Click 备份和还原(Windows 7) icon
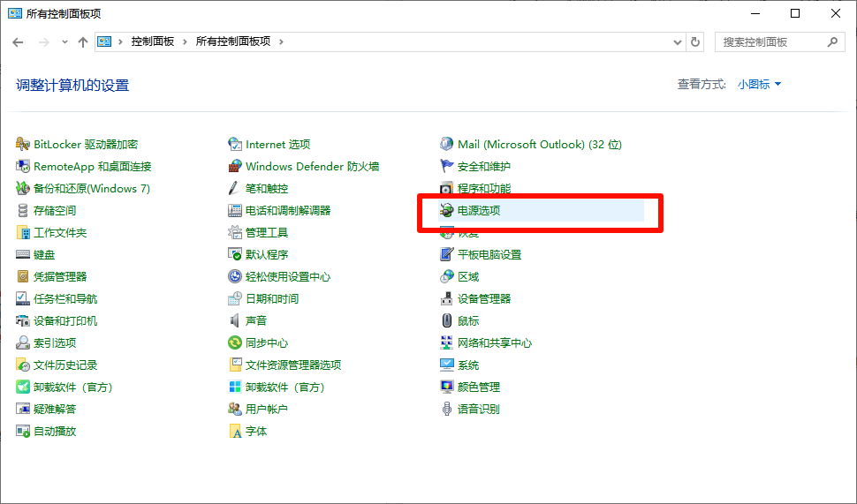The height and width of the screenshot is (504, 857). [22, 188]
